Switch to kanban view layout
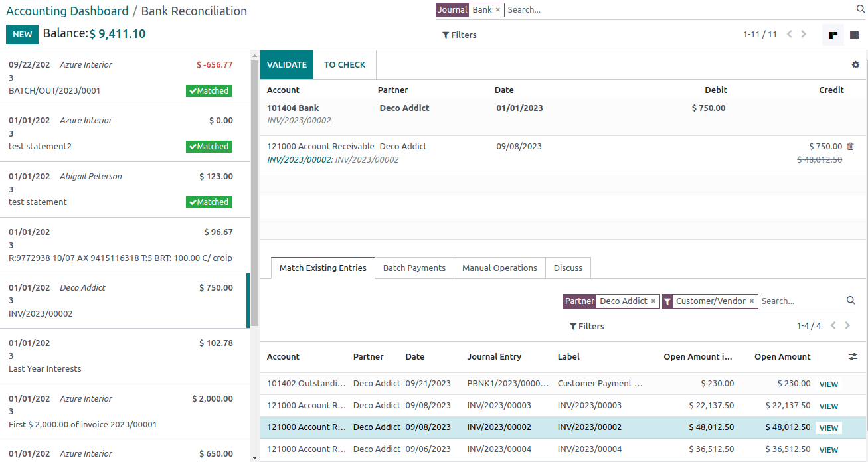This screenshot has height=462, width=868. tap(832, 35)
